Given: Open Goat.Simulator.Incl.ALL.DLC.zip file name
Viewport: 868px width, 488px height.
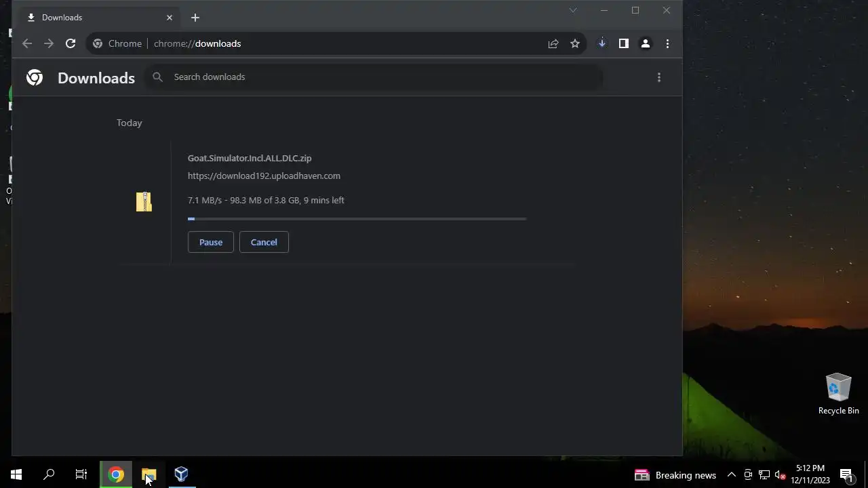Looking at the screenshot, I should pyautogui.click(x=250, y=158).
